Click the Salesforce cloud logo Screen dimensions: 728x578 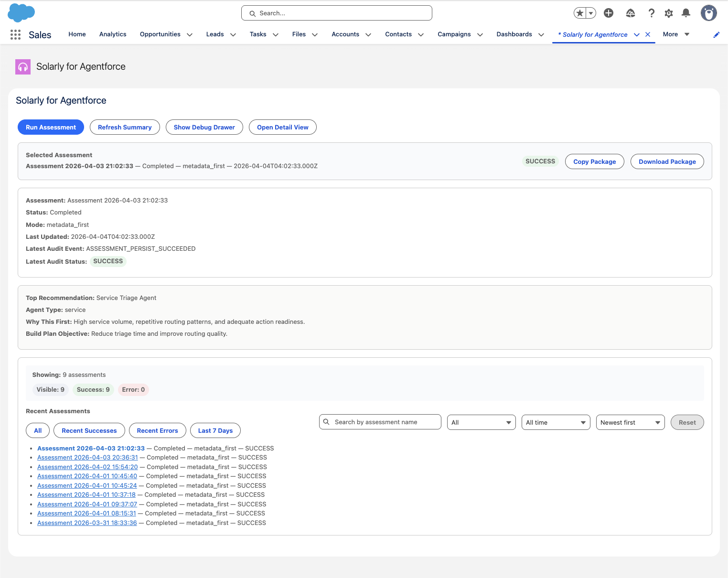(x=21, y=13)
